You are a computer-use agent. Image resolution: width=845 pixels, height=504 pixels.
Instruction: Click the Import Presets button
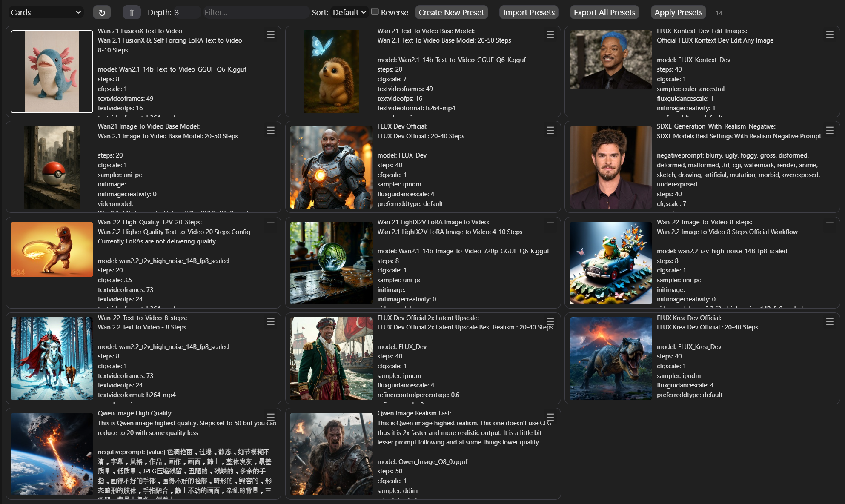(529, 13)
